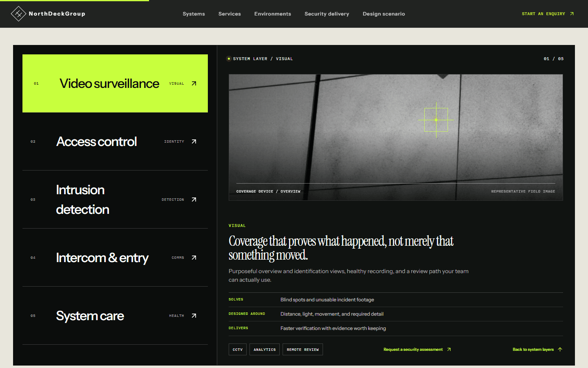Screen dimensions: 588x368
Task: Click the DELIVERS row label
Action: pyautogui.click(x=238, y=328)
